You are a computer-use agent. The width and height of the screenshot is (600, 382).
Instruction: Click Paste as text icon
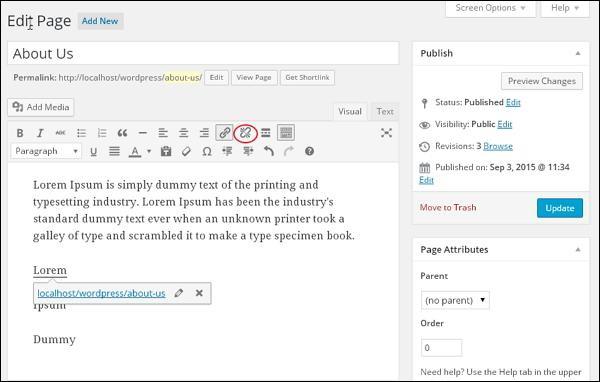coord(166,152)
